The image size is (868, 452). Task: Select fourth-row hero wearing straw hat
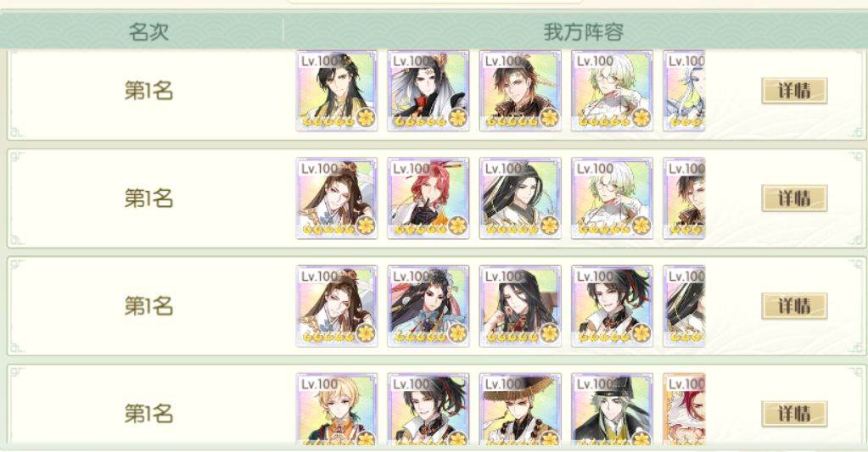(520, 410)
